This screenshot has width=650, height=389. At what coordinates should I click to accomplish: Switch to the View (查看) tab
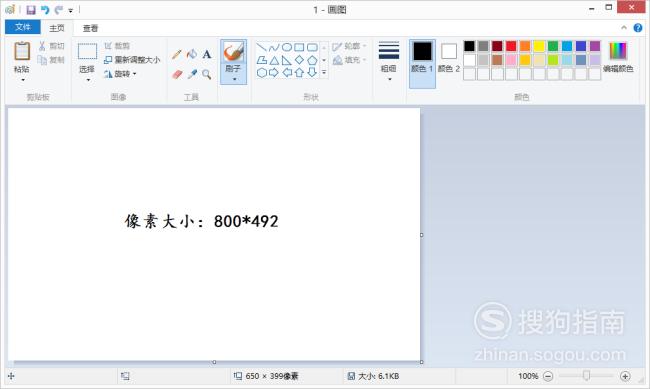coord(90,28)
